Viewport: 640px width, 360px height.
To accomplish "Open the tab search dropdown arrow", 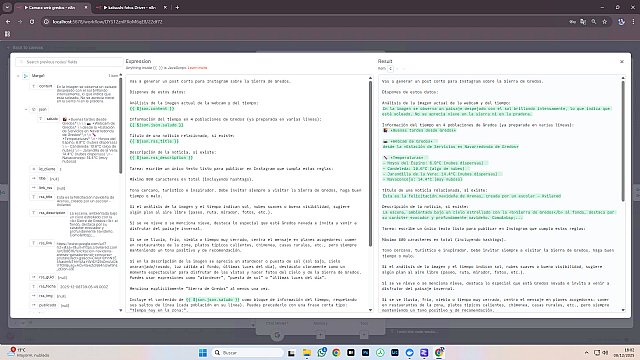I will 7,7.
